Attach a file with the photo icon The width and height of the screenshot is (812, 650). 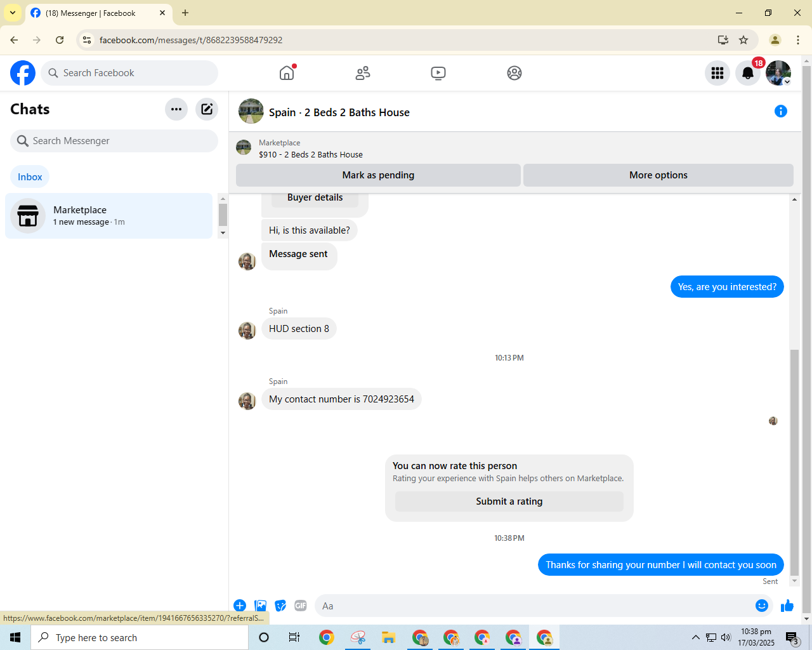tap(260, 606)
